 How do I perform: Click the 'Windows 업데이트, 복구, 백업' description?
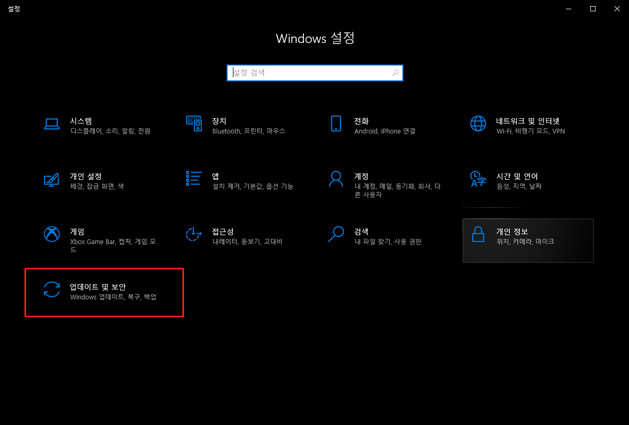(x=113, y=297)
